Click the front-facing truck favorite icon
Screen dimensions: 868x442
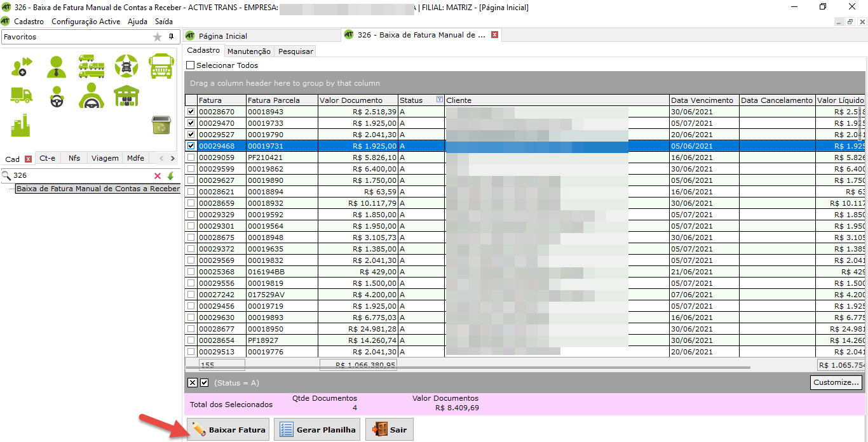pyautogui.click(x=160, y=66)
